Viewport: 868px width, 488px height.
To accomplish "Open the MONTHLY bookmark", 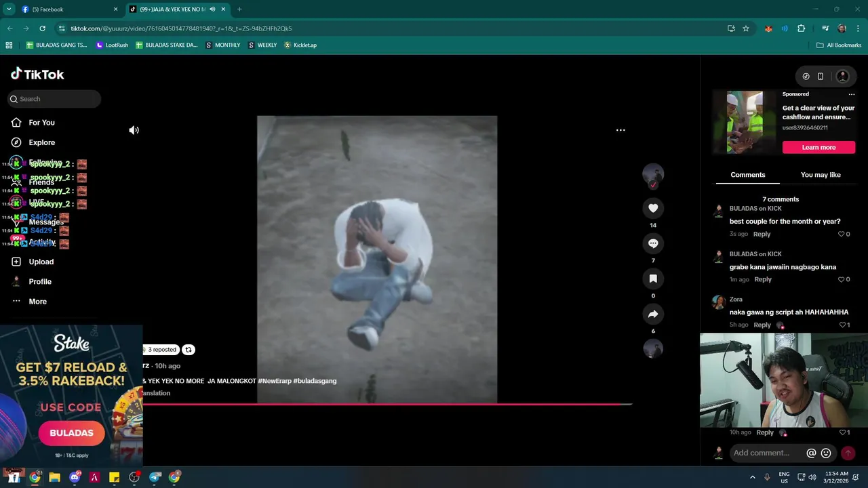I will tap(223, 45).
